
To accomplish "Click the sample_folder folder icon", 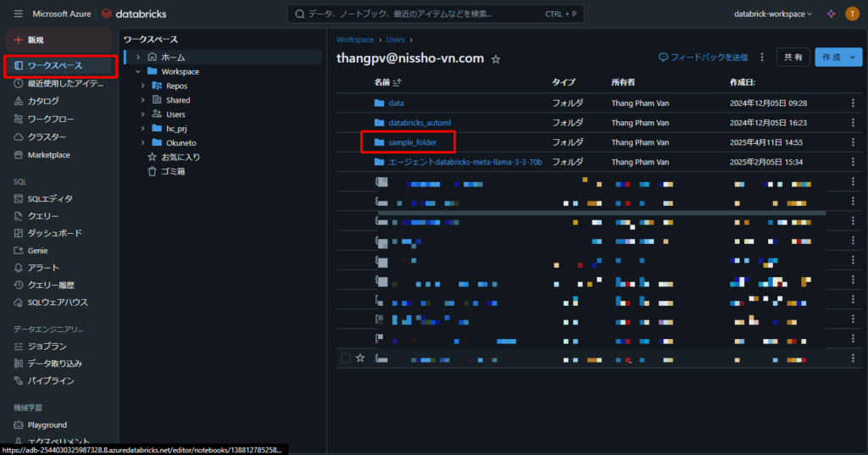I will (x=379, y=142).
